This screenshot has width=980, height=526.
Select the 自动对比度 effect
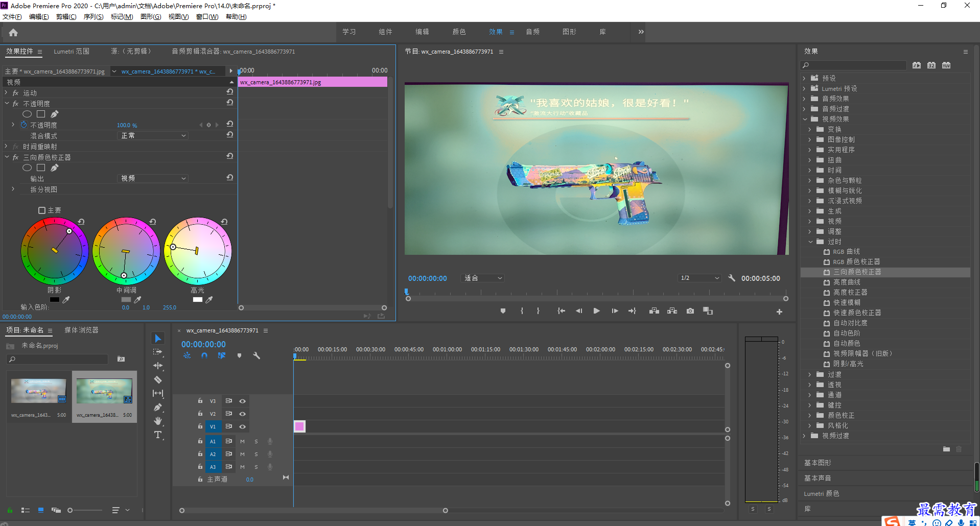(x=850, y=323)
